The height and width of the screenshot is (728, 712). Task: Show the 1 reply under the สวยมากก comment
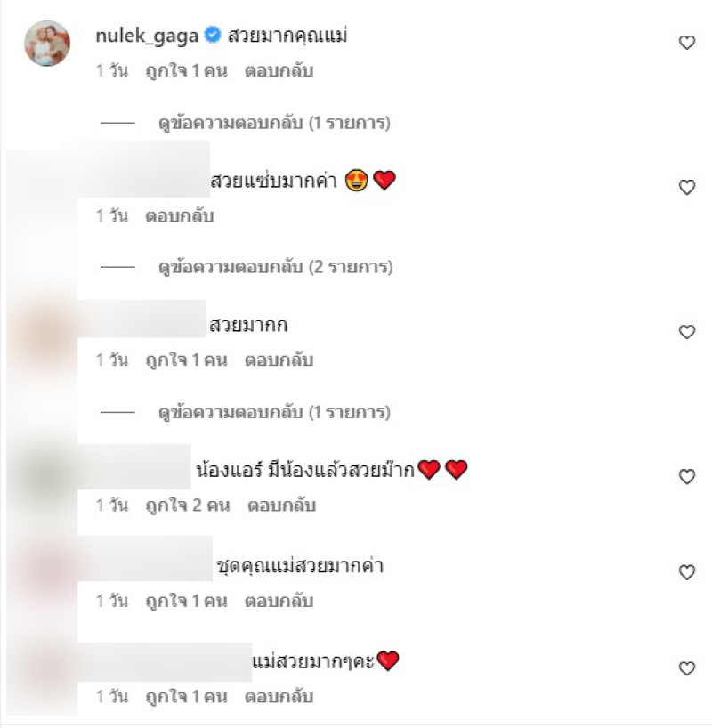tap(274, 412)
